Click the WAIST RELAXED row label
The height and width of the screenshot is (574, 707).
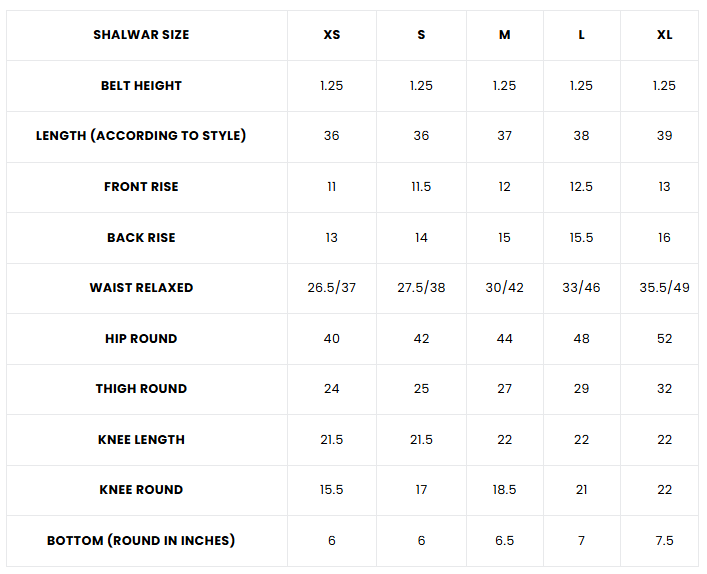141,288
